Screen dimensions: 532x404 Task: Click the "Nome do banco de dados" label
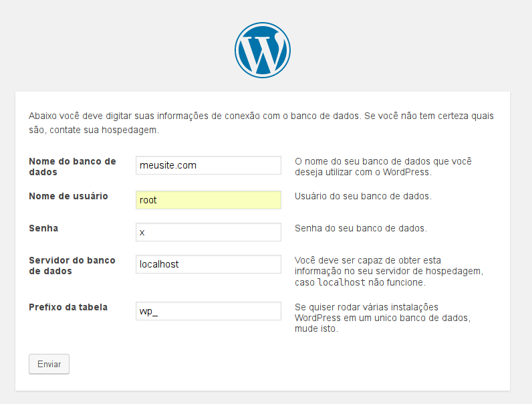72,167
